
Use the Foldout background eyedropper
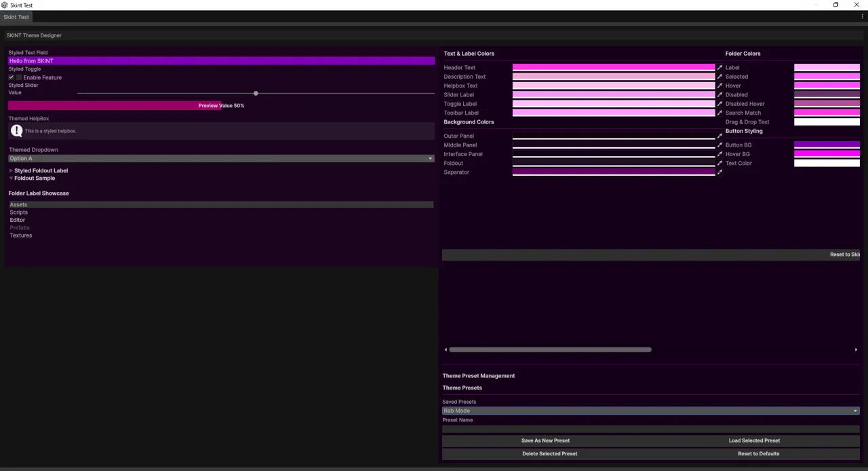[x=719, y=164]
